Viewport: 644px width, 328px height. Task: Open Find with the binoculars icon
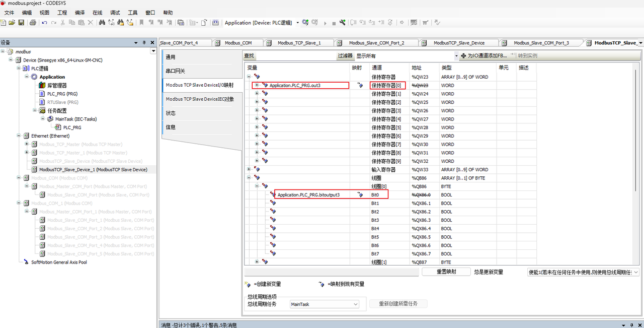pyautogui.click(x=102, y=23)
